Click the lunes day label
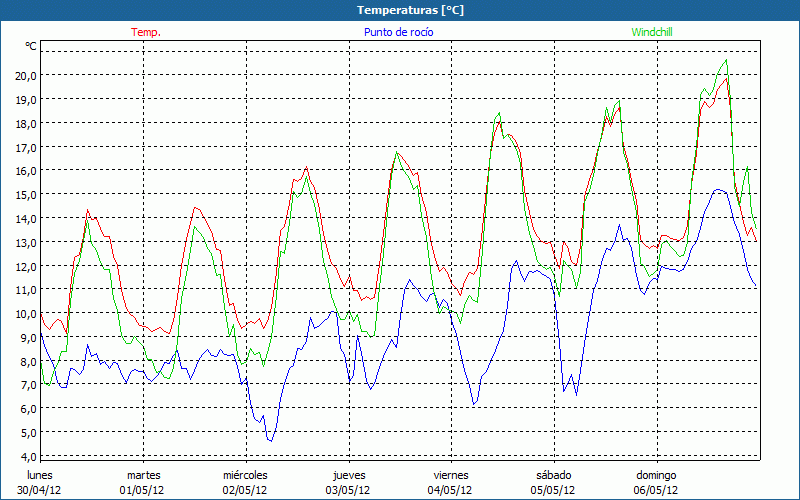 coord(40,475)
